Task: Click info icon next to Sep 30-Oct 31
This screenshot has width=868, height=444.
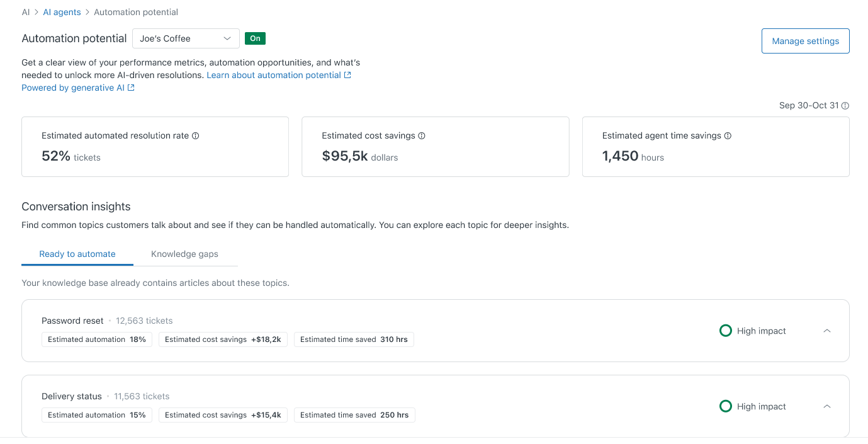Action: point(845,106)
